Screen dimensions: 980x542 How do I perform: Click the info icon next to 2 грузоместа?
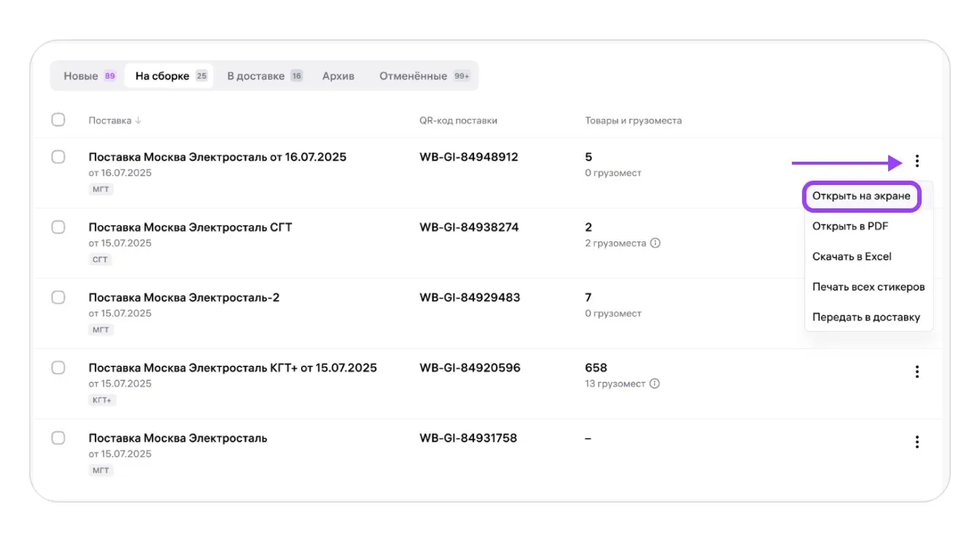pyautogui.click(x=655, y=243)
